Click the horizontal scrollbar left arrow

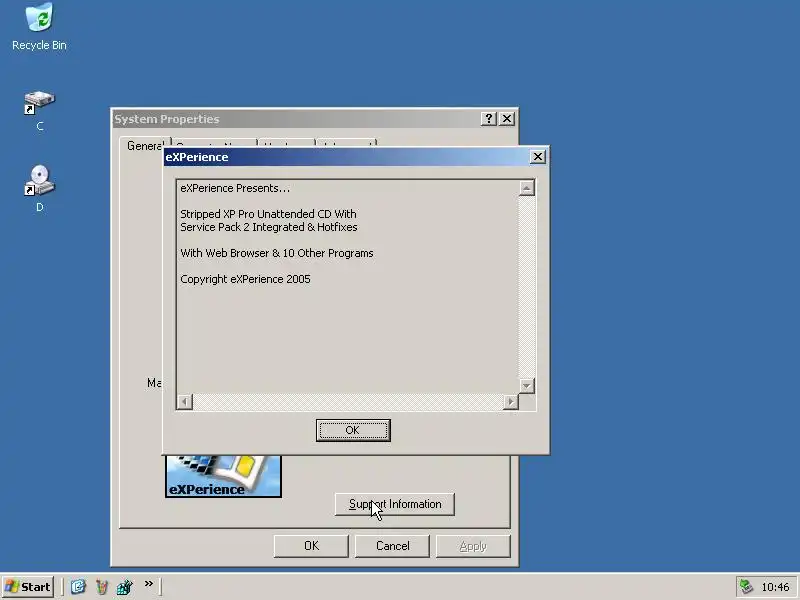[x=185, y=402]
